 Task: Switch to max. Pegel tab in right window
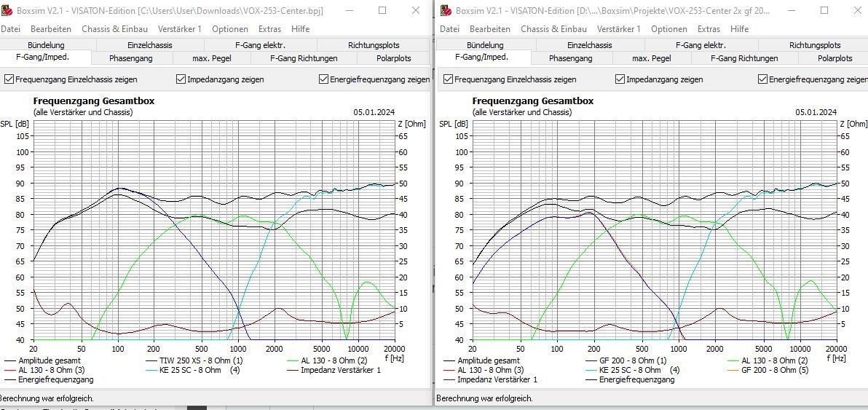click(x=652, y=58)
